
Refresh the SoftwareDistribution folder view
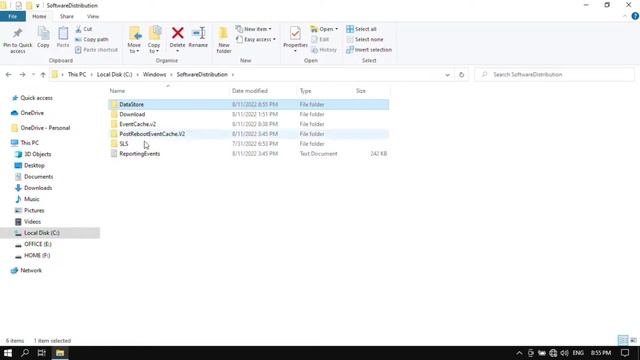click(x=461, y=75)
